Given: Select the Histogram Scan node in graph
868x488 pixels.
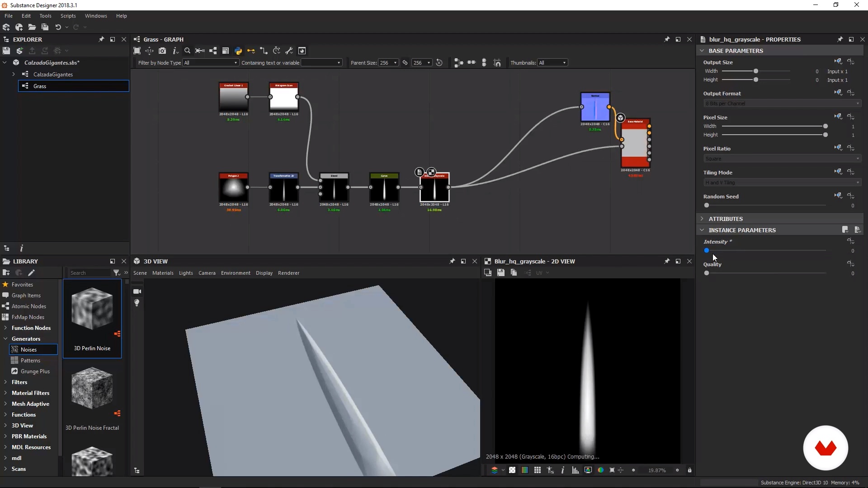Looking at the screenshot, I should (x=283, y=97).
